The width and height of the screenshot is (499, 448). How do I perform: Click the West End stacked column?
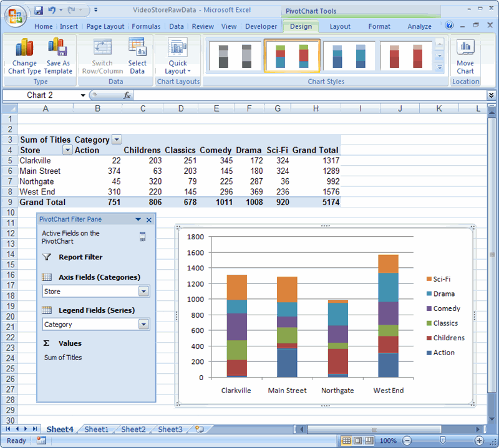[x=388, y=316]
